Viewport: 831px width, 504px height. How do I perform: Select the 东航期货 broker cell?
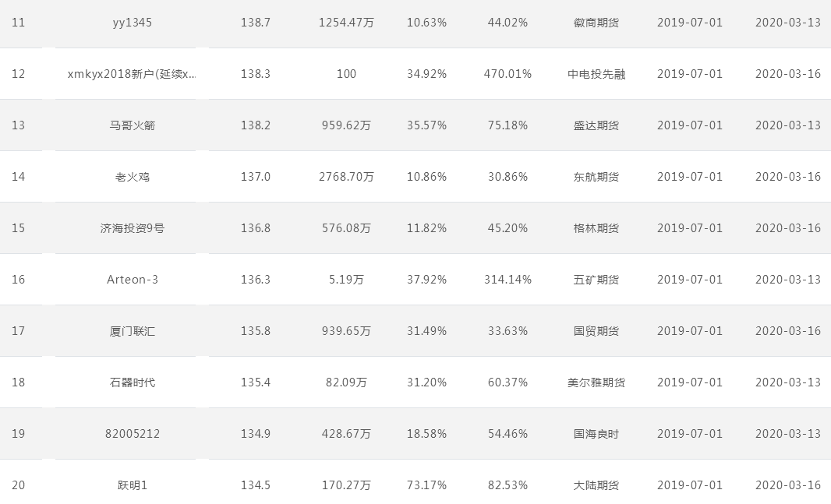596,177
